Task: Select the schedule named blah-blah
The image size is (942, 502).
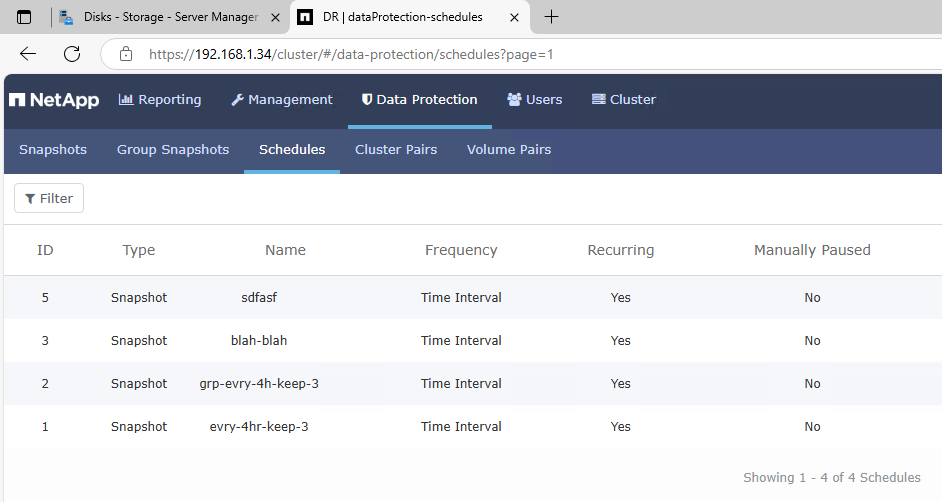Action: 259,340
